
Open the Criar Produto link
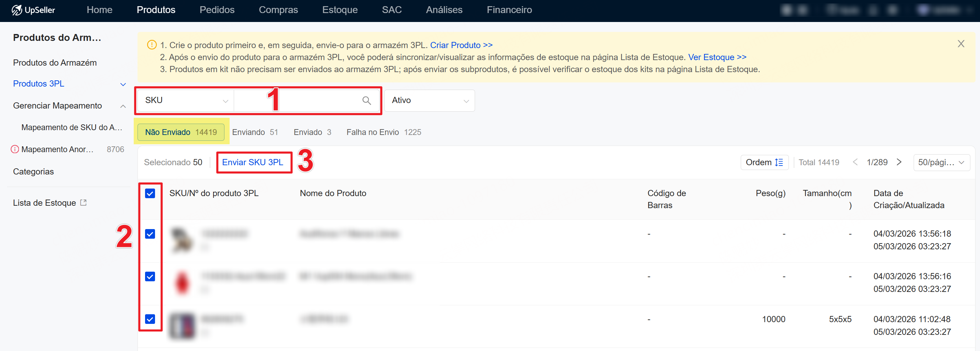(x=461, y=45)
